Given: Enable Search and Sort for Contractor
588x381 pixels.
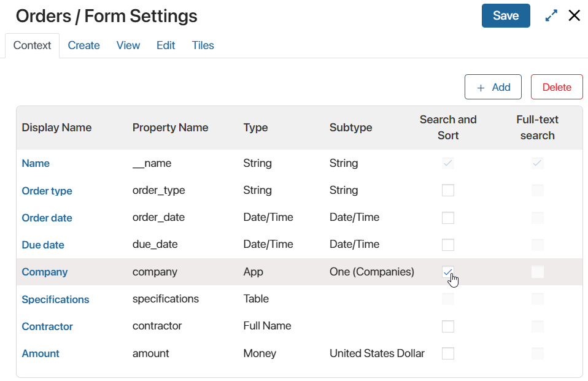Looking at the screenshot, I should (x=447, y=326).
